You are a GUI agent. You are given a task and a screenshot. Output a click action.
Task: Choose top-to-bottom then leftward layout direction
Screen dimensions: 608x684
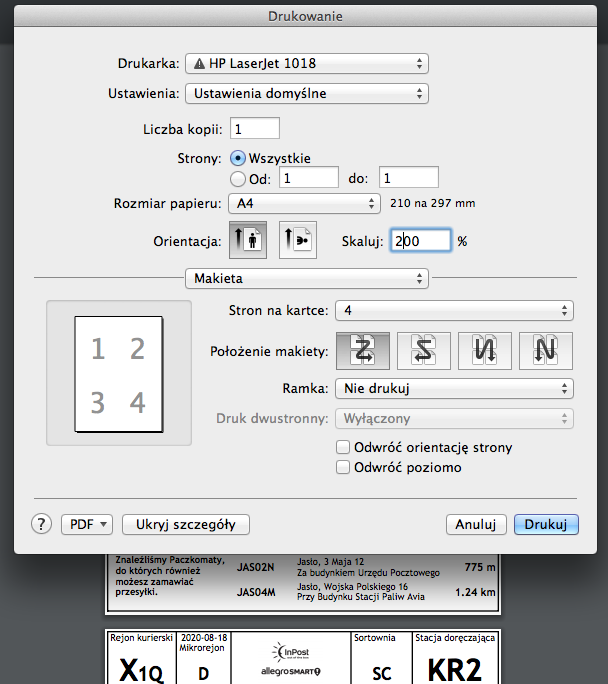[x=546, y=350]
